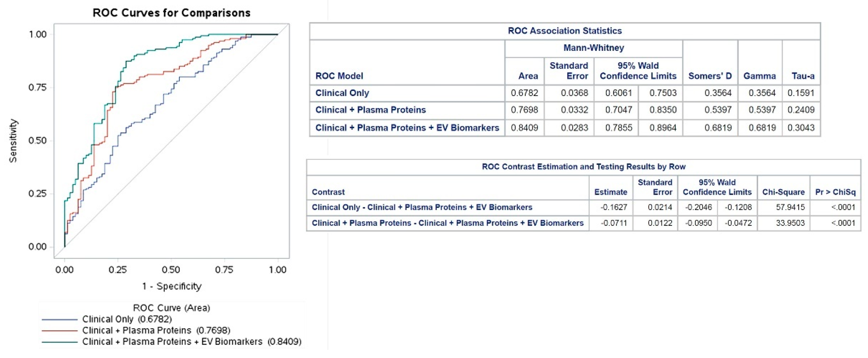Click the 'Somers' D' column header

point(710,76)
